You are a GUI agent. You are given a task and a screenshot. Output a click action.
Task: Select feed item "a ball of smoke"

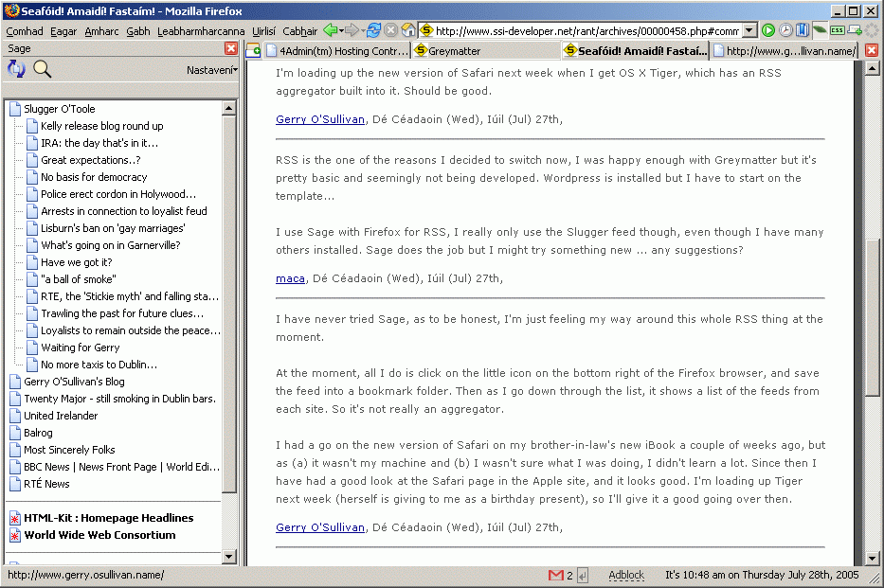pyautogui.click(x=79, y=279)
